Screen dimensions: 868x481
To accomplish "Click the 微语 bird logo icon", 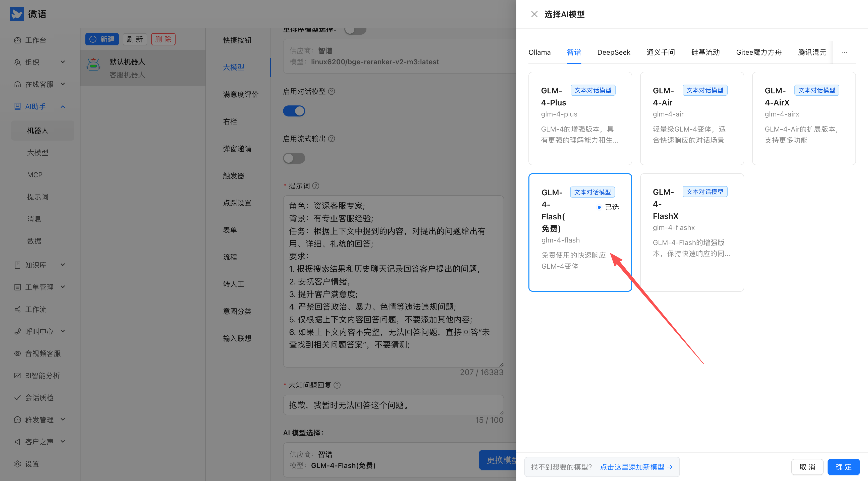I will pos(17,14).
